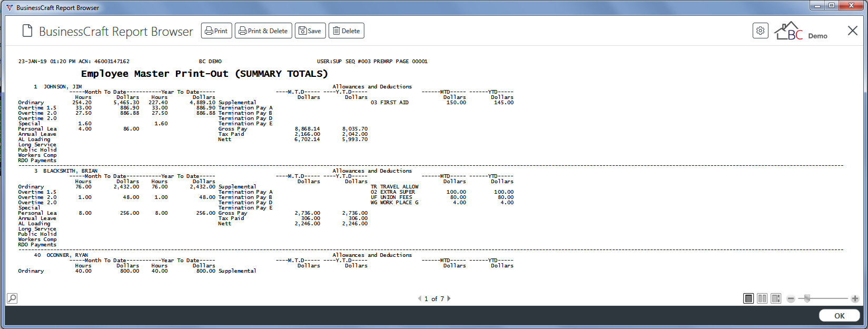Image resolution: width=868 pixels, height=329 pixels.
Task: Click the 'PAGE 00001' header text
Action: click(x=412, y=62)
